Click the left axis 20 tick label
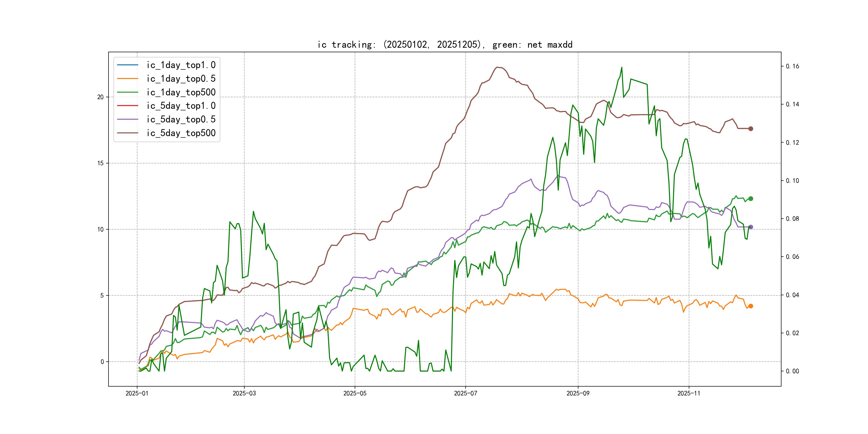 click(100, 97)
